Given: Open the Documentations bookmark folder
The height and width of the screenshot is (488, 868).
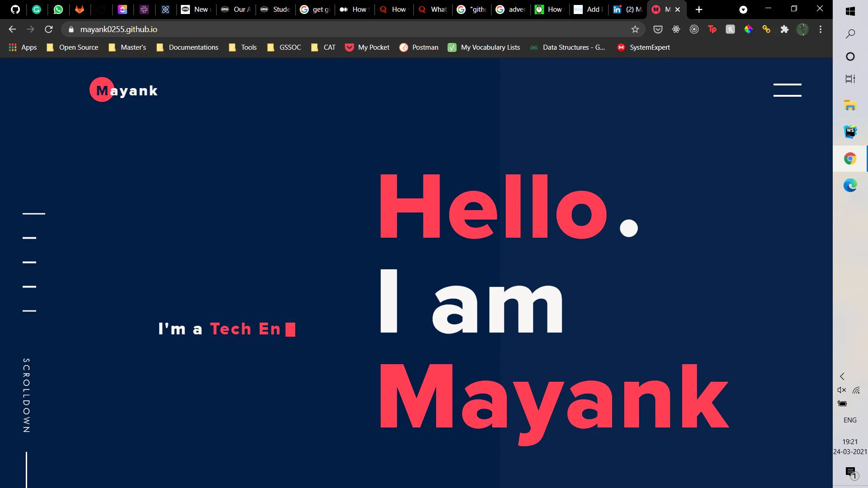Looking at the screenshot, I should tap(187, 47).
